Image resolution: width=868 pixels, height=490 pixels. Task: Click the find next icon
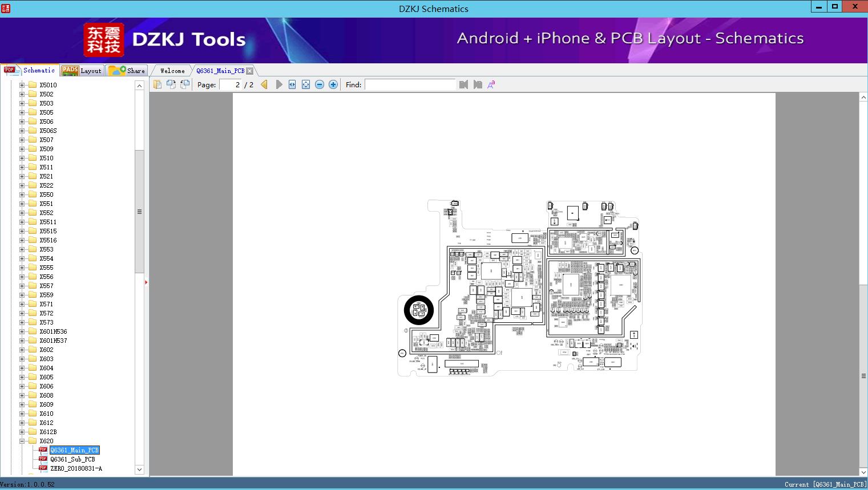[478, 84]
